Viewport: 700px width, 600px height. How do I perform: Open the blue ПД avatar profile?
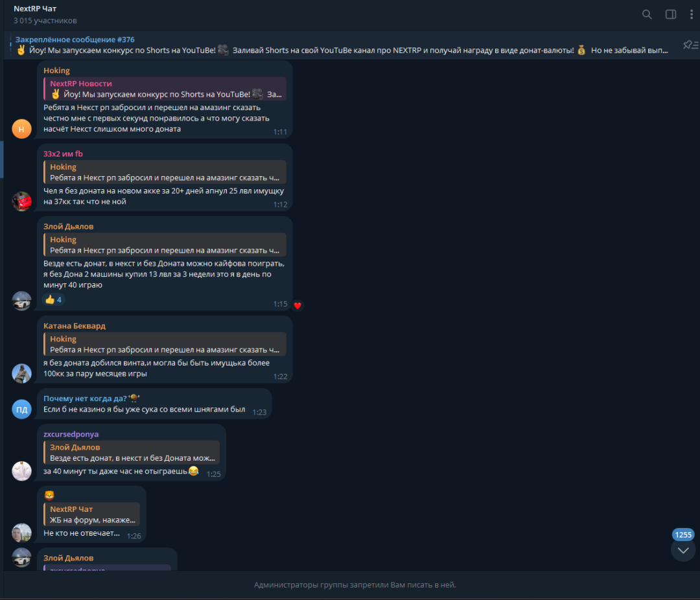click(21, 409)
